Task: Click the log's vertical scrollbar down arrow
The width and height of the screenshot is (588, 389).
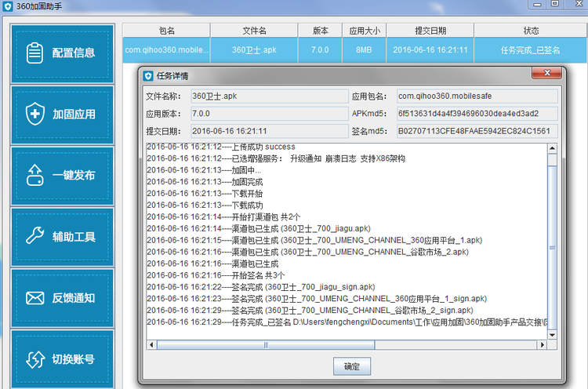Action: click(x=552, y=335)
